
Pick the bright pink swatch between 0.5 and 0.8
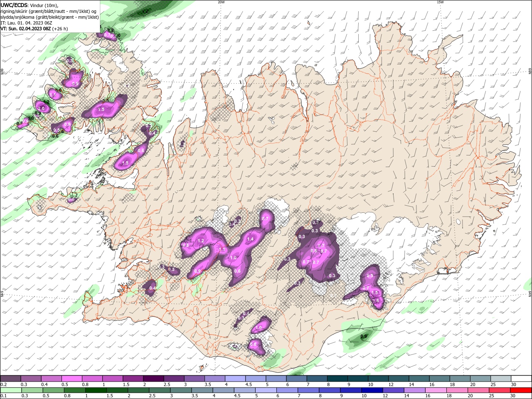[x=71, y=379]
